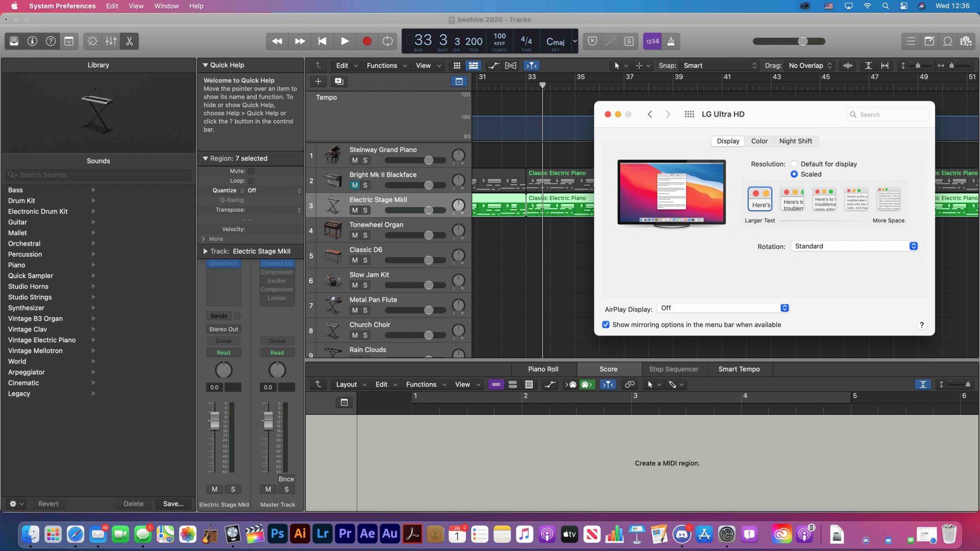The image size is (980, 551).
Task: Open the Rotation Standard dropdown
Action: pyautogui.click(x=854, y=246)
